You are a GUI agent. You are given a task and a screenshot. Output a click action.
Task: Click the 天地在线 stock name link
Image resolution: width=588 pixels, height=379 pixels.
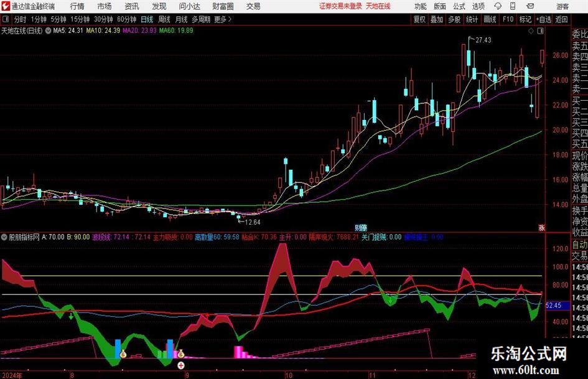pyautogui.click(x=378, y=6)
